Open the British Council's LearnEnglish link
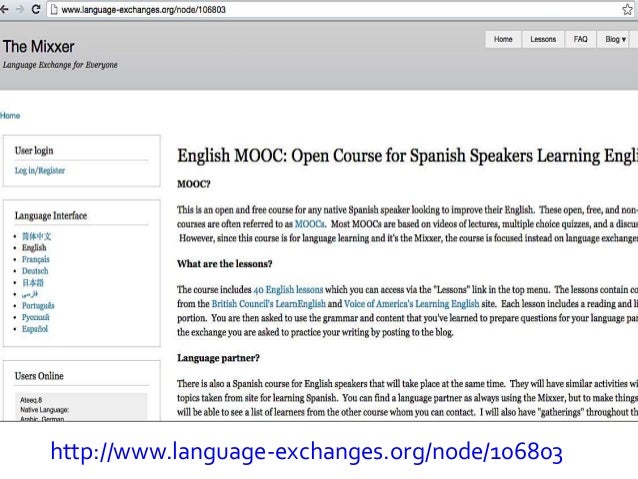This screenshot has width=638, height=479. click(269, 304)
